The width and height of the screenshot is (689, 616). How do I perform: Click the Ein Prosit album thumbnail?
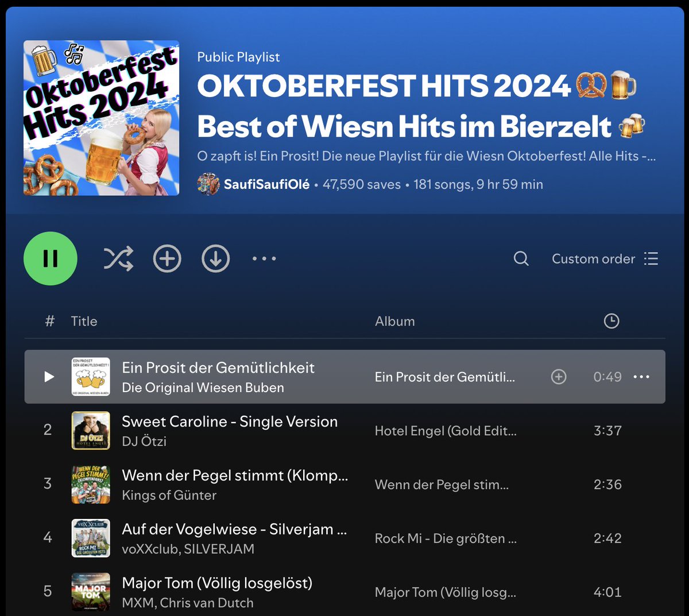point(91,377)
